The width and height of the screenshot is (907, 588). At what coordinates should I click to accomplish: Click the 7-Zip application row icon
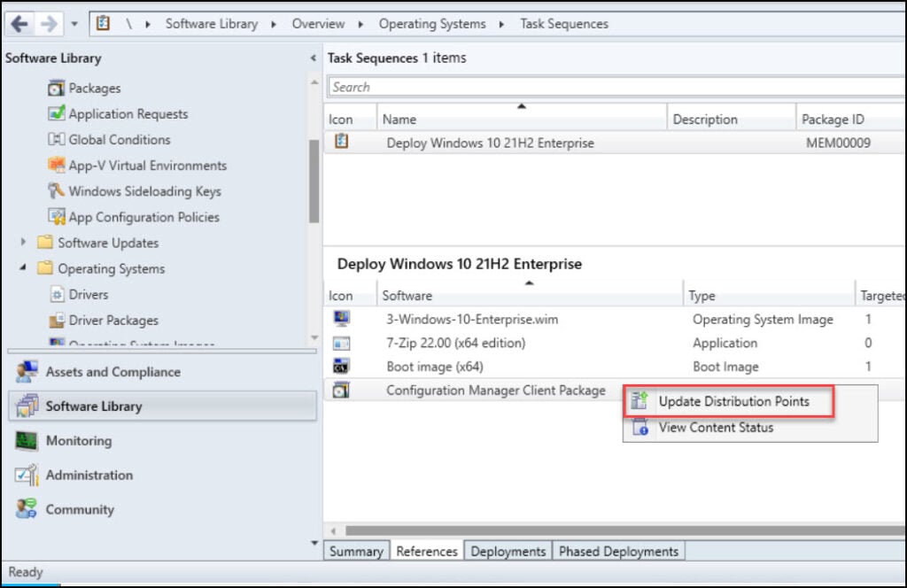(341, 343)
